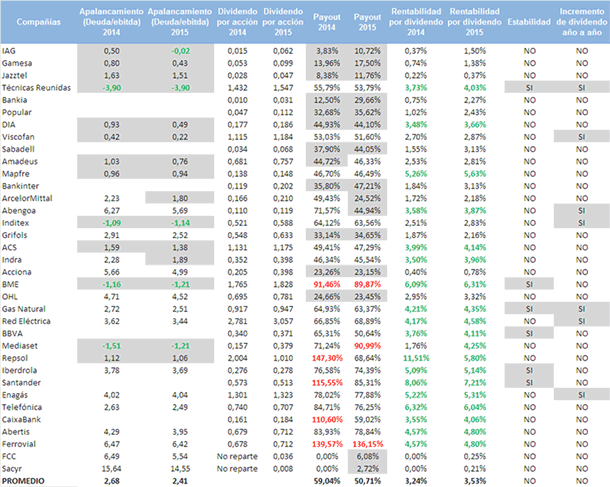
Task: Click the Grifols company name cell
Action: [14, 235]
